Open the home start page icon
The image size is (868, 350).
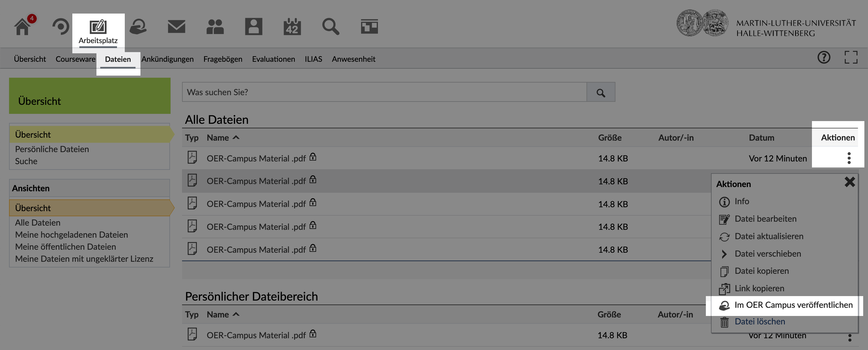point(22,27)
